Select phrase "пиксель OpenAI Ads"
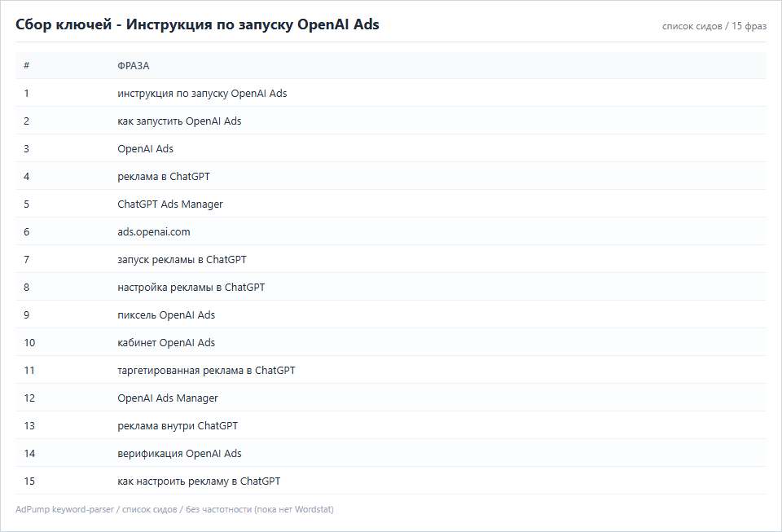The height and width of the screenshot is (532, 782). tap(166, 315)
